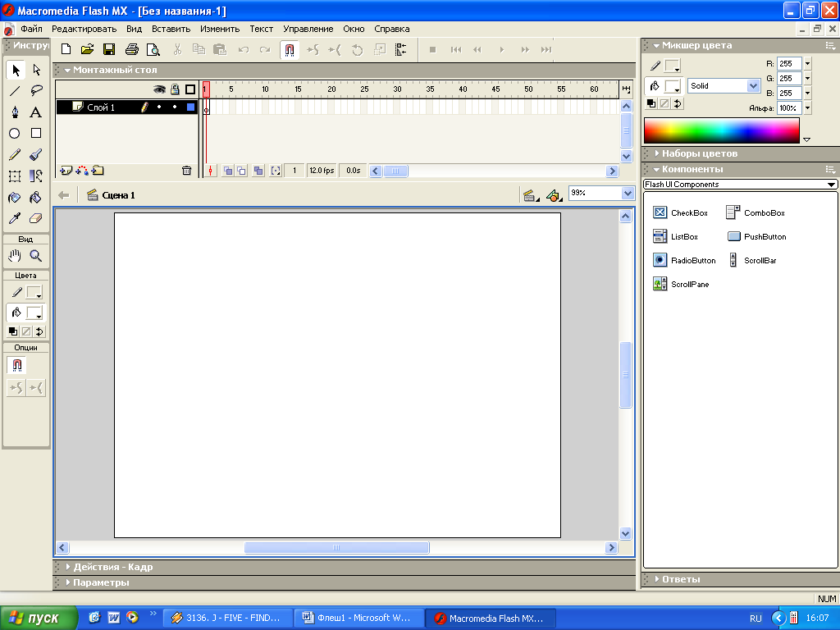Collapse the Компоненты panel
This screenshot has width=840, height=630.
(657, 169)
